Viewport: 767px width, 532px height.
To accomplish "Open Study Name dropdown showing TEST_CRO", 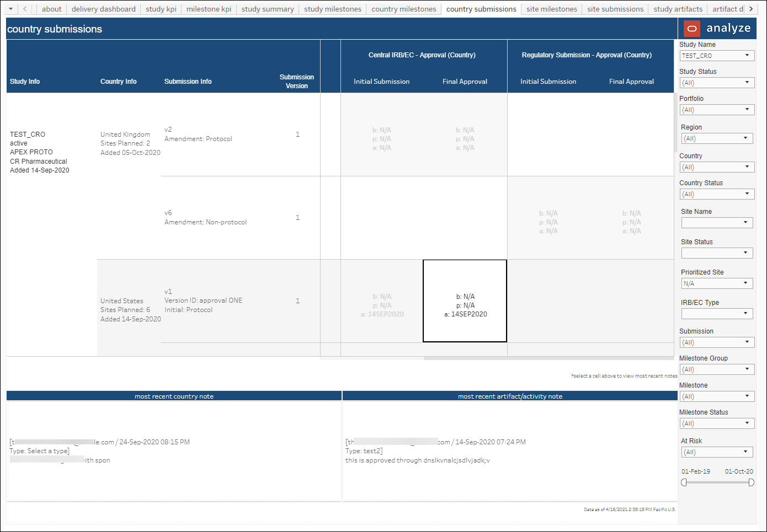I will pyautogui.click(x=717, y=56).
